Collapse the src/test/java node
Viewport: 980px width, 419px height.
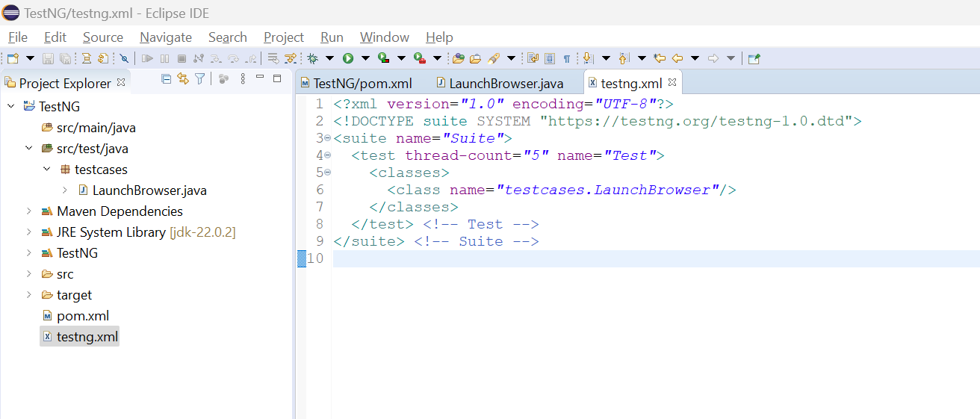28,149
